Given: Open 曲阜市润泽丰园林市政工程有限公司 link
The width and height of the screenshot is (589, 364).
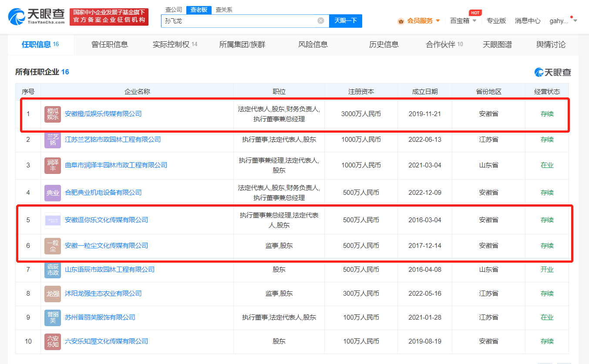Looking at the screenshot, I should pos(116,165).
